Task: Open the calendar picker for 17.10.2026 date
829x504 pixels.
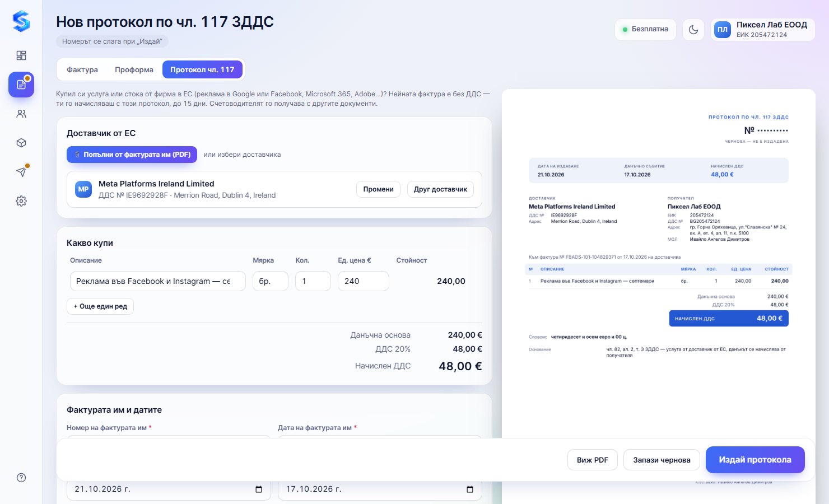Action: pyautogui.click(x=470, y=489)
